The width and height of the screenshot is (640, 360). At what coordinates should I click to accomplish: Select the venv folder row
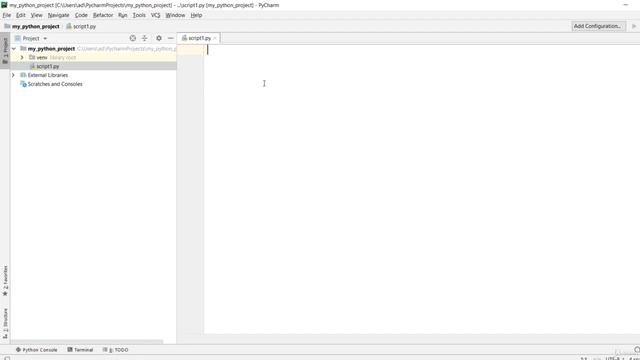click(x=93, y=58)
